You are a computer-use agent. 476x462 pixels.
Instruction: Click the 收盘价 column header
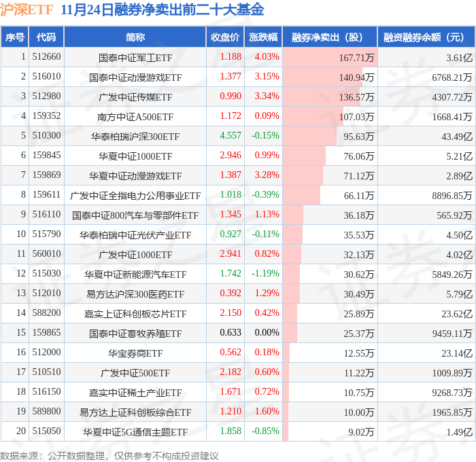[x=225, y=37]
